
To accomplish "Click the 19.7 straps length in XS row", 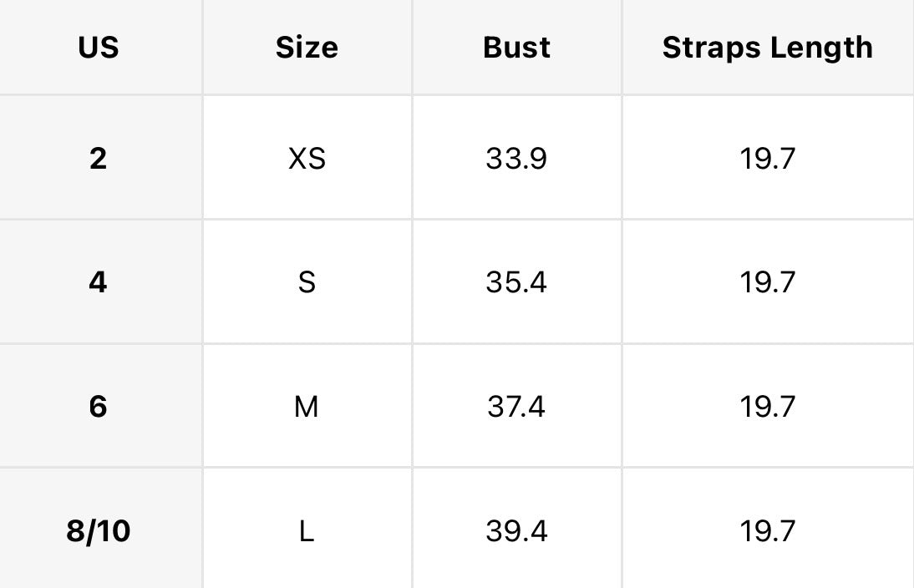I will click(768, 159).
